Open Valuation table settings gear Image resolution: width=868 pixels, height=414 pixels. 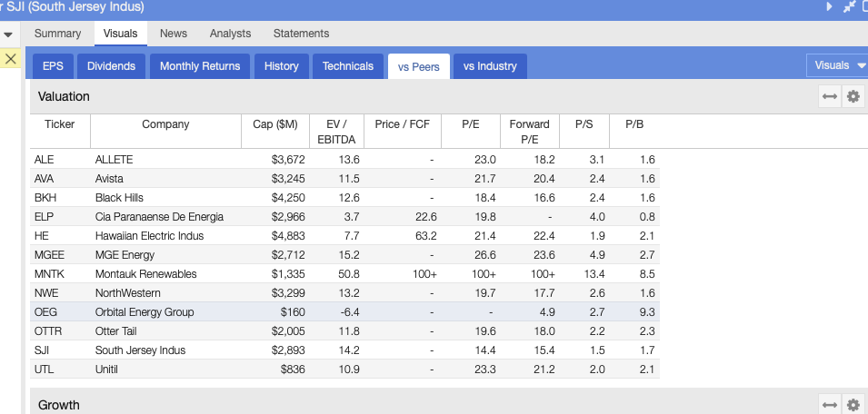pos(853,96)
